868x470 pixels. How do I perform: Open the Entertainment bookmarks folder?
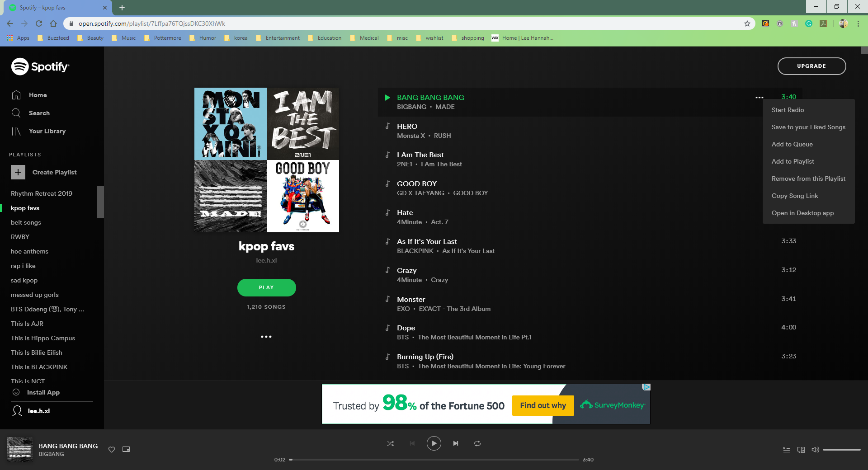pyautogui.click(x=278, y=38)
